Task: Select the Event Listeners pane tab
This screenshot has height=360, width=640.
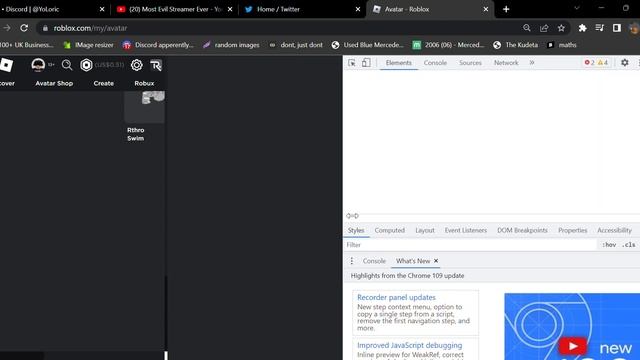Action: [x=466, y=230]
